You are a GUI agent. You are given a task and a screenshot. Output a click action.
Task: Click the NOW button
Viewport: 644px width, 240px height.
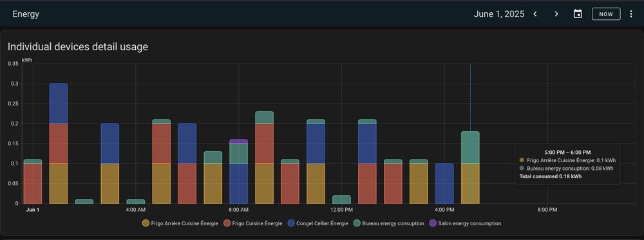pos(606,14)
